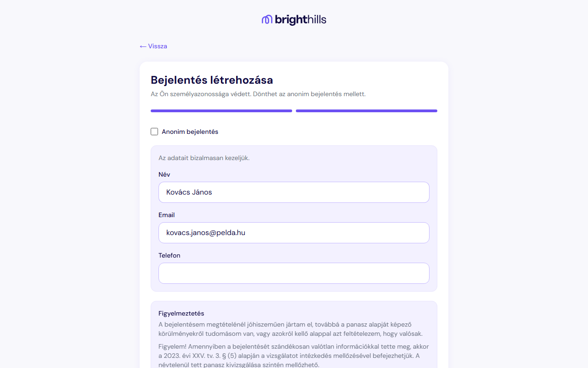Click the brighthills arch logo icon
Viewport: 588px width, 368px height.
point(267,19)
